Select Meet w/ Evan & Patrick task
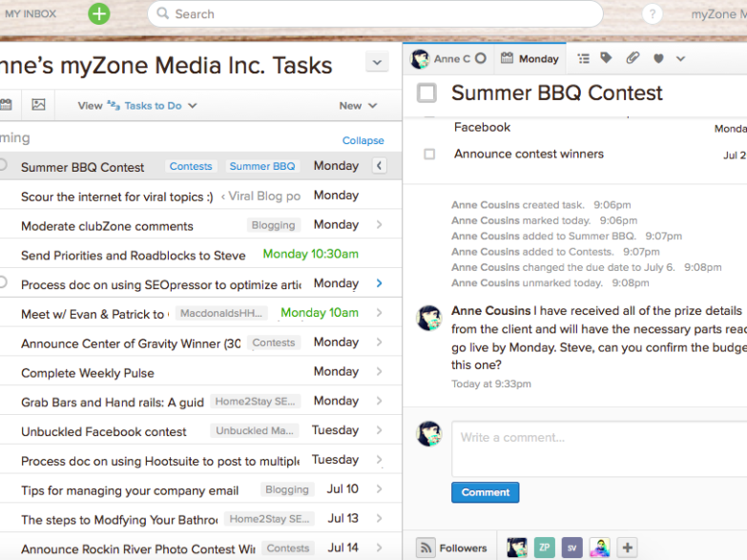Screen dimensions: 747x560 (94, 314)
